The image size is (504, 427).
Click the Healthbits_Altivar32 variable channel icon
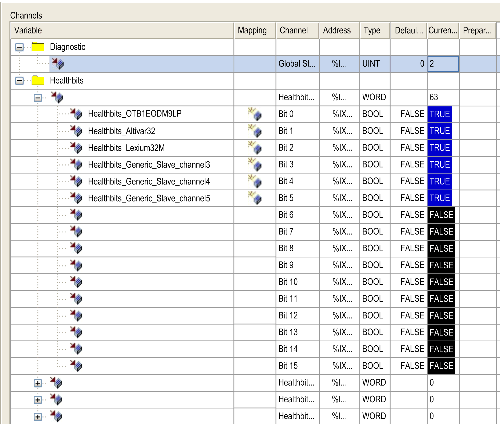pos(76,131)
